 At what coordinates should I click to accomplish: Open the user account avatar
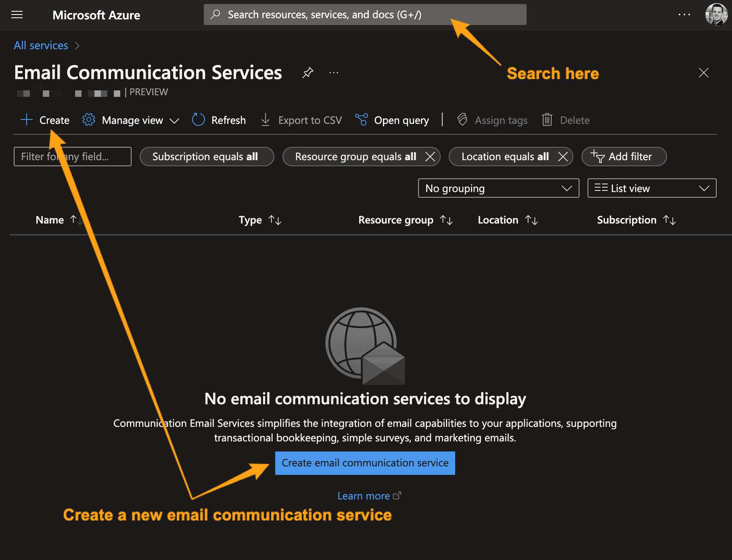point(716,14)
